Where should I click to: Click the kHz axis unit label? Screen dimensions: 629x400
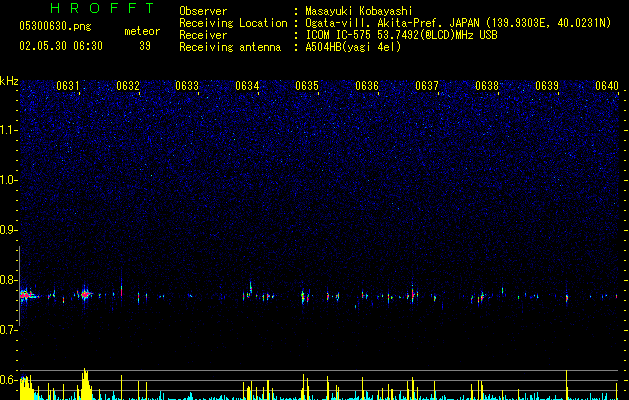pyautogui.click(x=9, y=81)
